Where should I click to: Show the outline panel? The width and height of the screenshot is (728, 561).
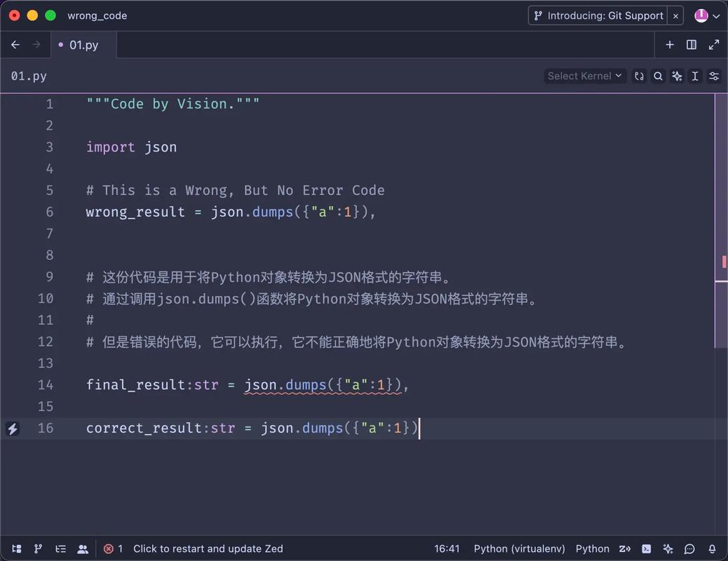tap(61, 549)
